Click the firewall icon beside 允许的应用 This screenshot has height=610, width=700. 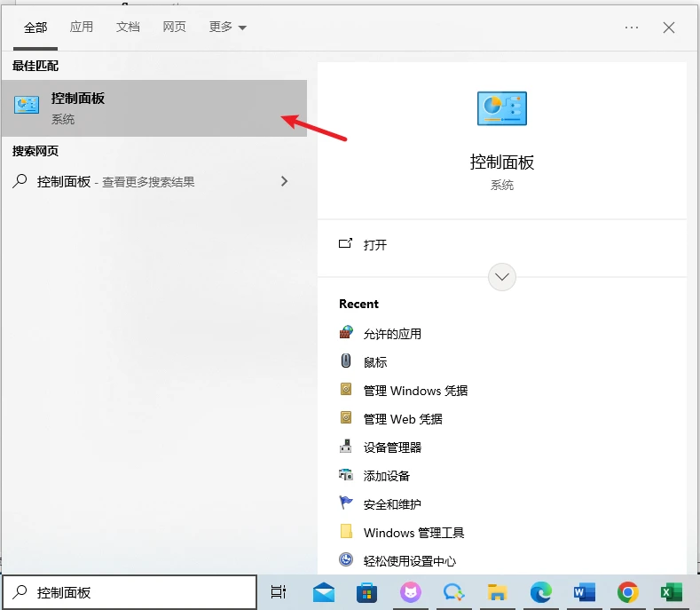point(346,332)
